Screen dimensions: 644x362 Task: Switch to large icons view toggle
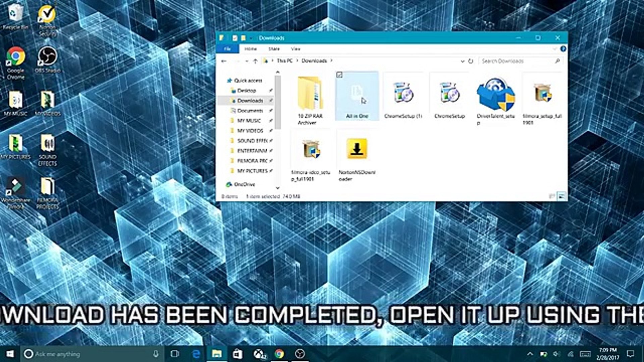pos(561,196)
